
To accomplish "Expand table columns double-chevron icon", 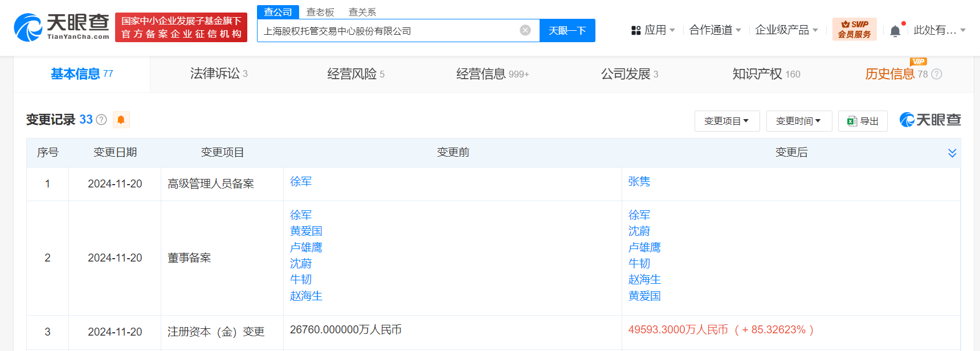I will click(952, 153).
